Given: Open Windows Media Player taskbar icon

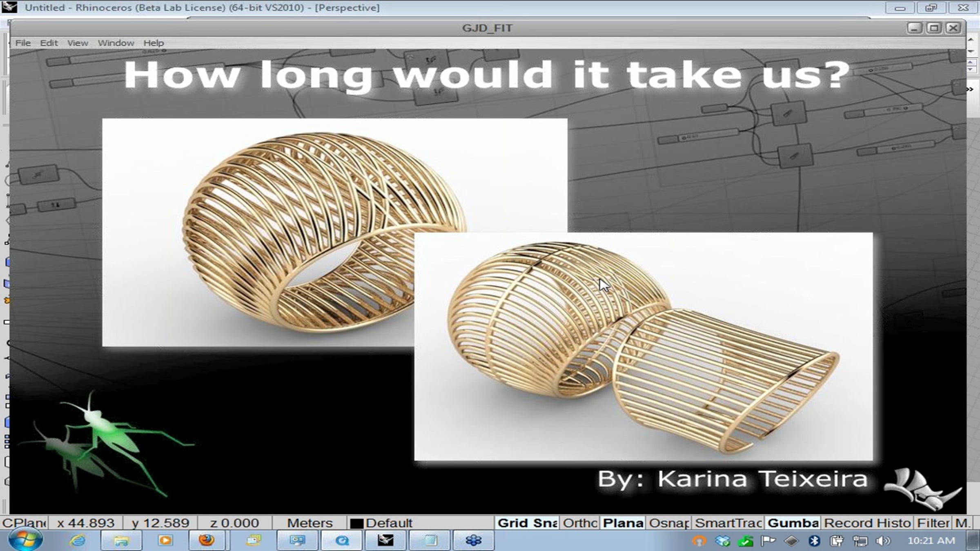Looking at the screenshot, I should pos(165,541).
